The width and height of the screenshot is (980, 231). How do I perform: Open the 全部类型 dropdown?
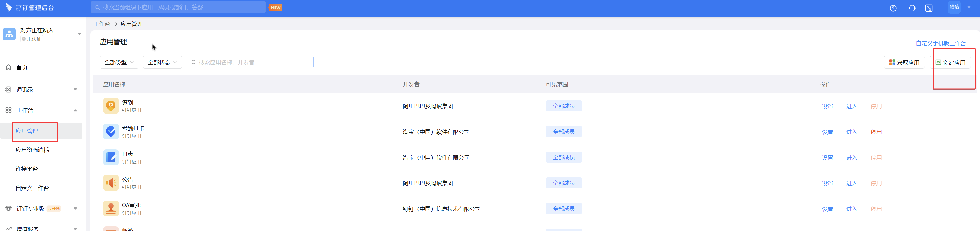pos(119,62)
